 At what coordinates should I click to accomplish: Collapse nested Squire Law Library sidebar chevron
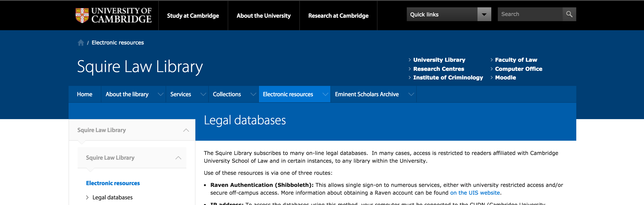tap(178, 158)
